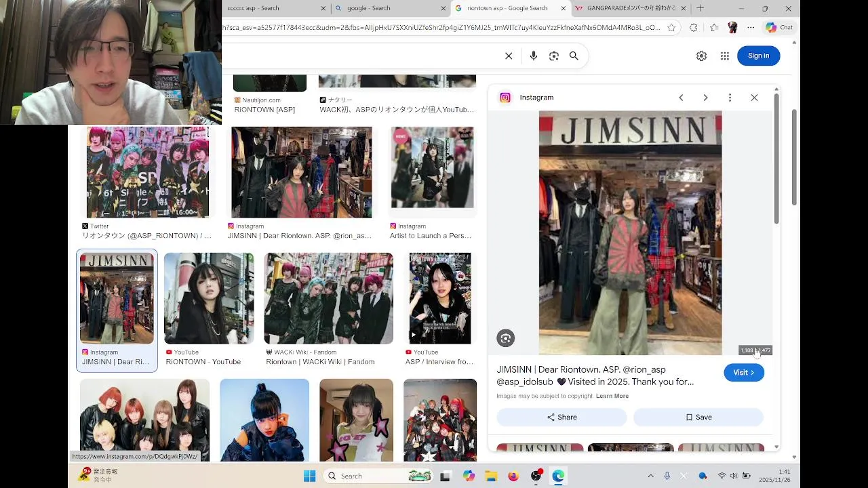Save the previewed image
The width and height of the screenshot is (868, 488).
pos(698,418)
